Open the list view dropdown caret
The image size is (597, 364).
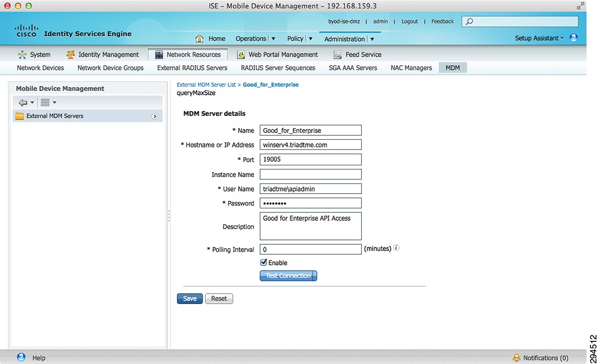pyautogui.click(x=54, y=103)
